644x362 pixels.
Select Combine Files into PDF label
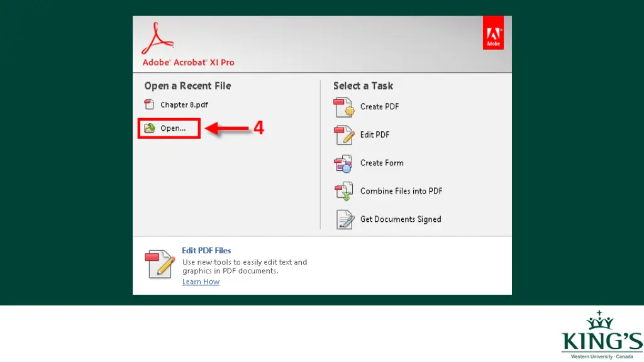click(x=401, y=191)
